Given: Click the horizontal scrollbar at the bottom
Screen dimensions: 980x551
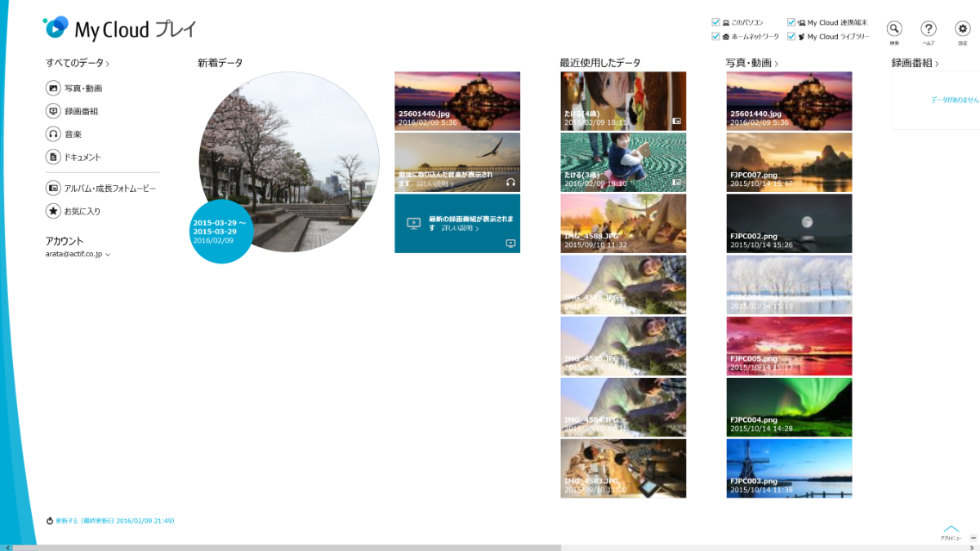Looking at the screenshot, I should (286, 547).
